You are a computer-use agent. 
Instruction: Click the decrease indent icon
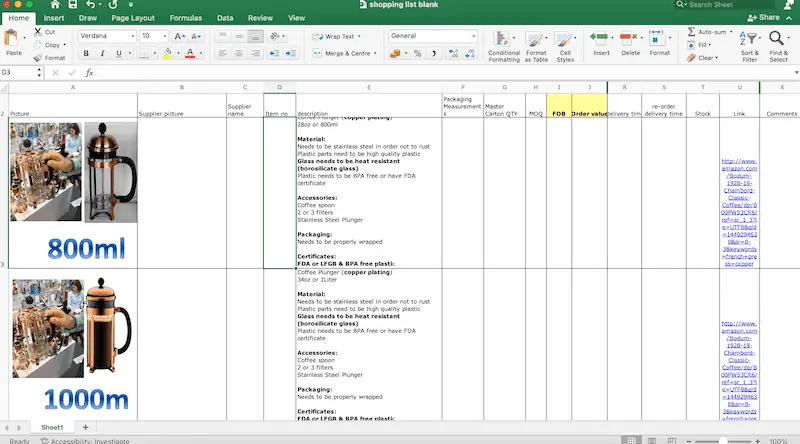274,53
